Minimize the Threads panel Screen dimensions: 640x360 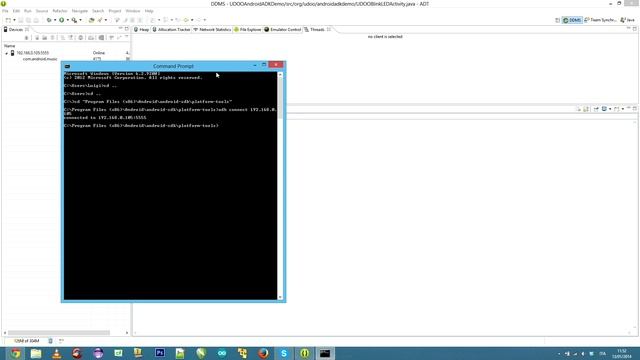click(628, 29)
